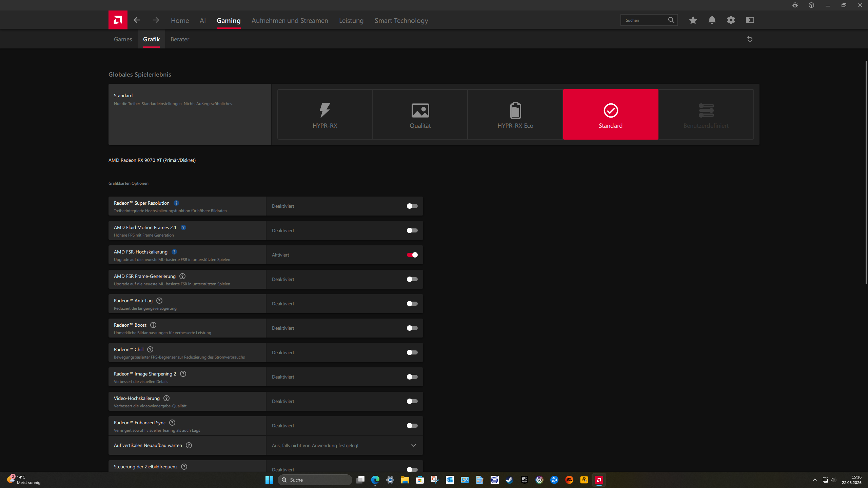The width and height of the screenshot is (868, 488).
Task: Show help for AMD Fluid Motion Frames 2.1
Action: pyautogui.click(x=183, y=227)
